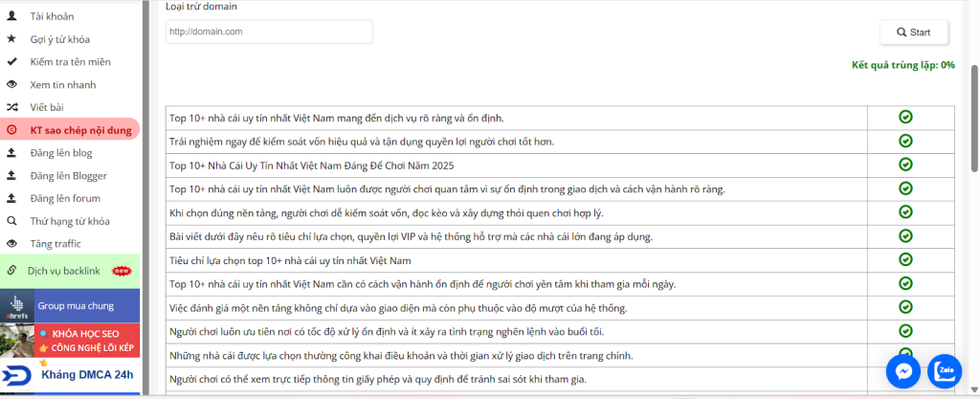Click the exclude domain input field

point(269,32)
